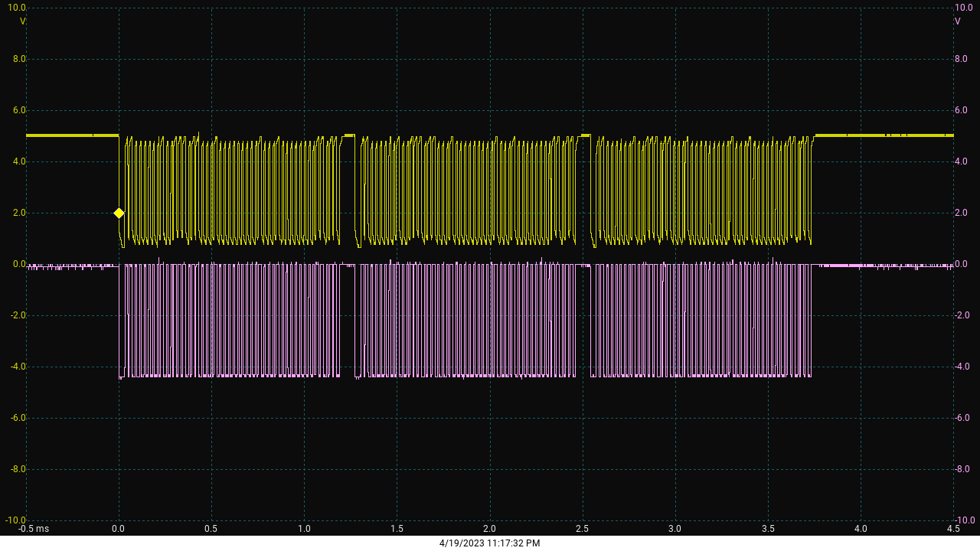The height and width of the screenshot is (551, 980).
Task: Click the yellow 6.0 left axis label
Action: (x=18, y=110)
